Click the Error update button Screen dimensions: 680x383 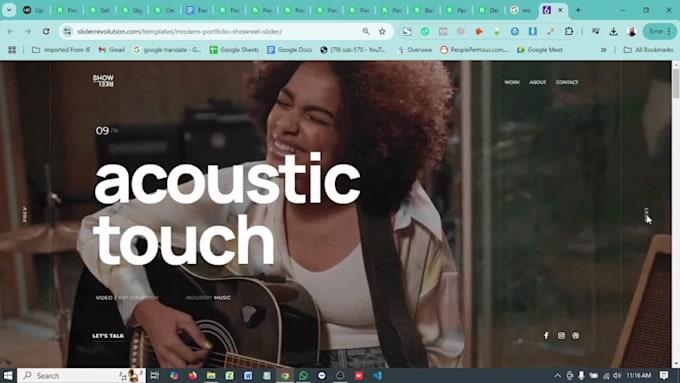660,31
